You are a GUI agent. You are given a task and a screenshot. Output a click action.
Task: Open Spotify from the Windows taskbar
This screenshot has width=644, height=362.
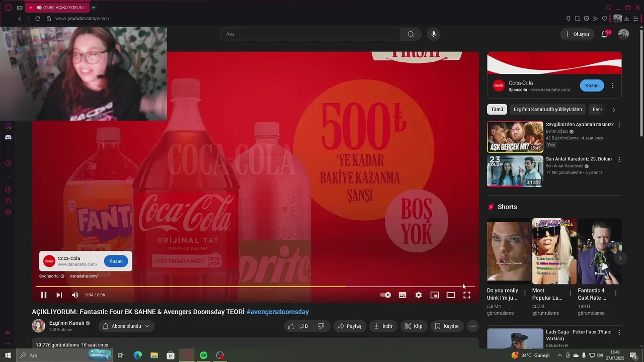pos(203,355)
